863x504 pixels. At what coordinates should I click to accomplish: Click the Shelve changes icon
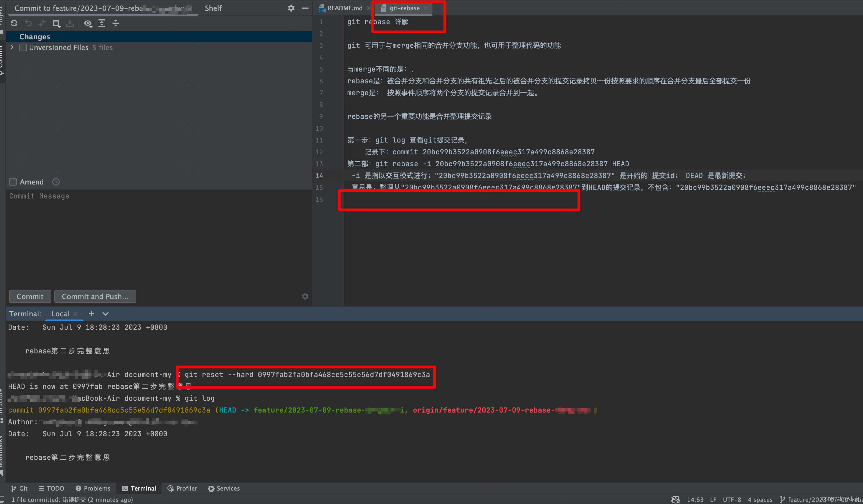click(x=70, y=23)
